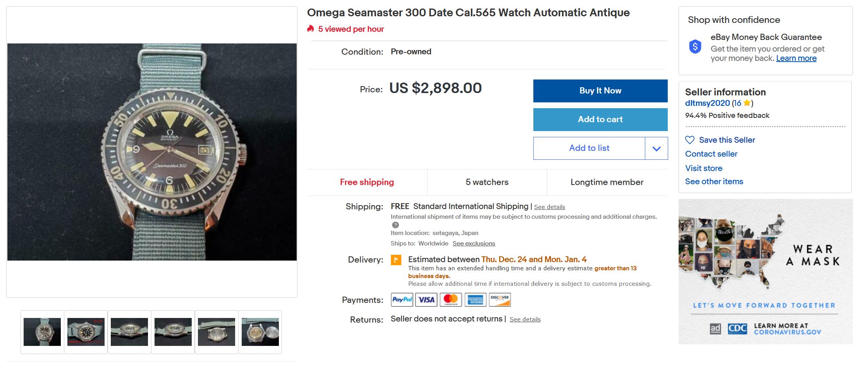
Task: Open Visit store link
Action: tap(704, 168)
